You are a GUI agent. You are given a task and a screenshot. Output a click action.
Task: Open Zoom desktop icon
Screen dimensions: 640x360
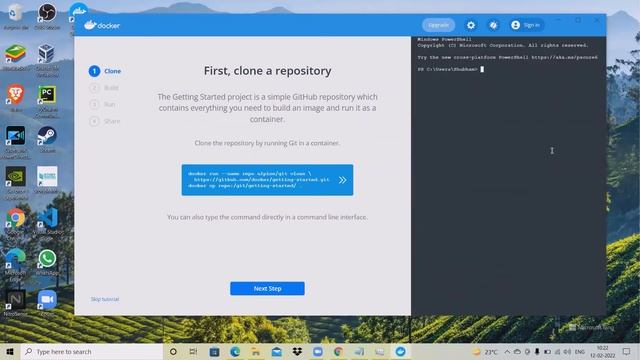(47, 303)
